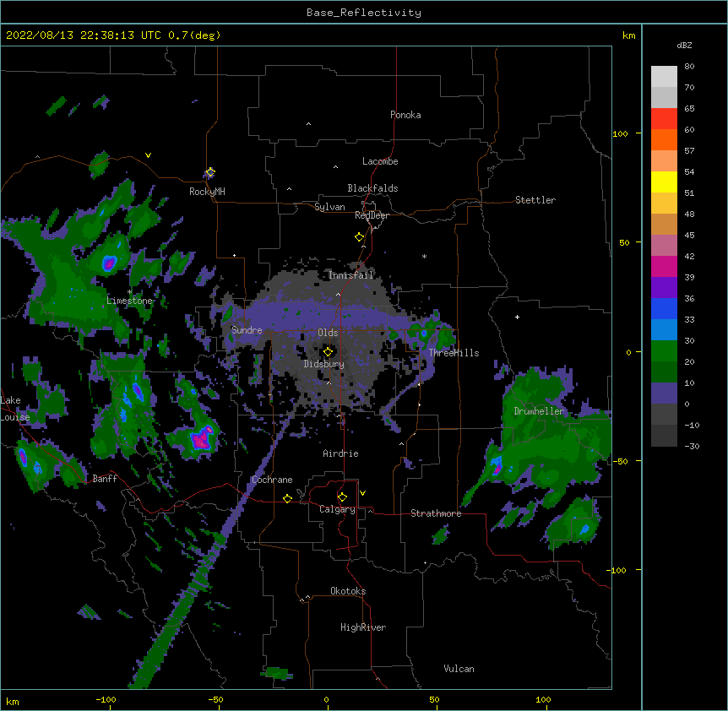Click the RedDeer city label
Screen dimensions: 728x711
pyautogui.click(x=372, y=215)
